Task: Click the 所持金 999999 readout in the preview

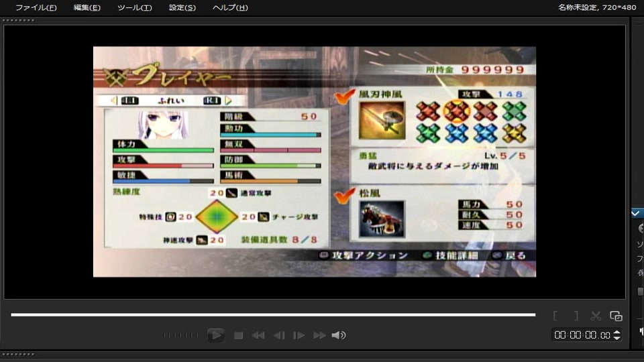Action: click(475, 70)
